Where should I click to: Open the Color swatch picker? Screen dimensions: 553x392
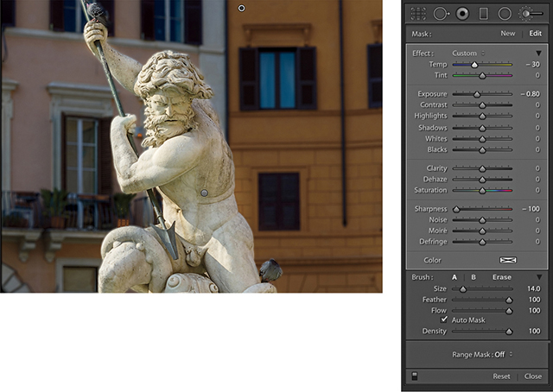point(507,259)
